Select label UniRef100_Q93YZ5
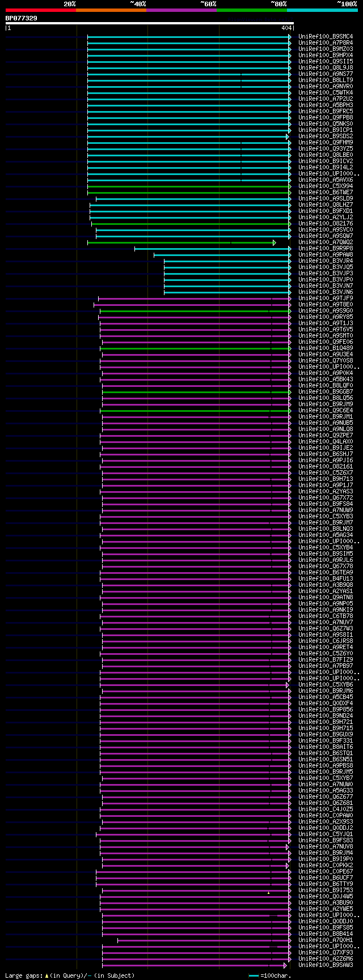 [x=326, y=149]
